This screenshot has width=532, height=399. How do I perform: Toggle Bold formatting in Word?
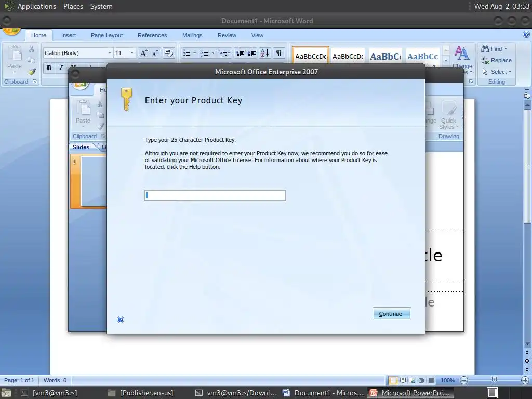coord(49,68)
